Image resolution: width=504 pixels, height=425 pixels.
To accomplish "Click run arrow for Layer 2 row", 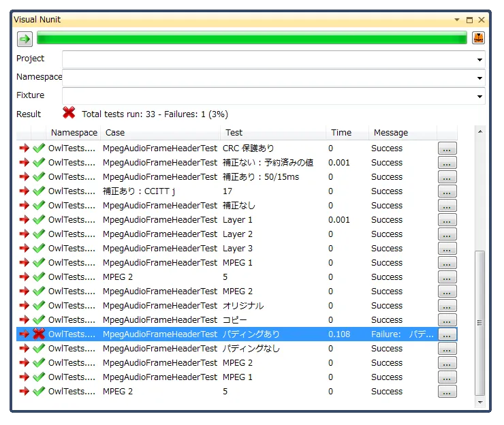I will coord(24,234).
